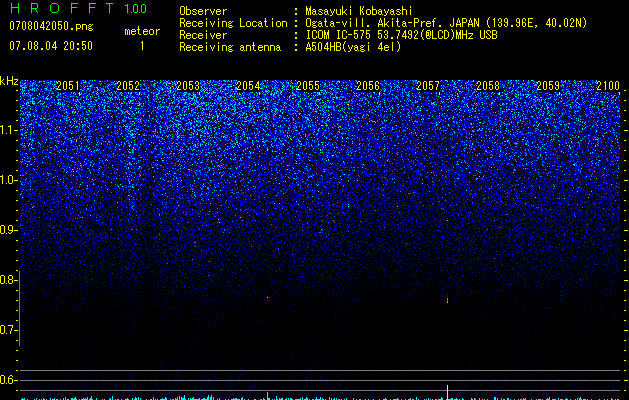This screenshot has height=400, width=629.
Task: Select antenna text A504HB(yagi 4el)
Action: coord(353,47)
